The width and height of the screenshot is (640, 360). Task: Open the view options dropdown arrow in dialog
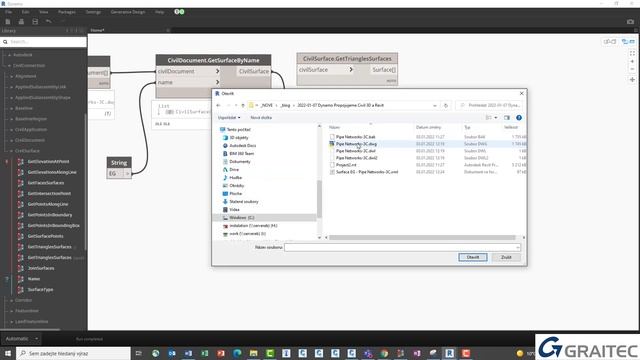pyautogui.click(x=496, y=118)
